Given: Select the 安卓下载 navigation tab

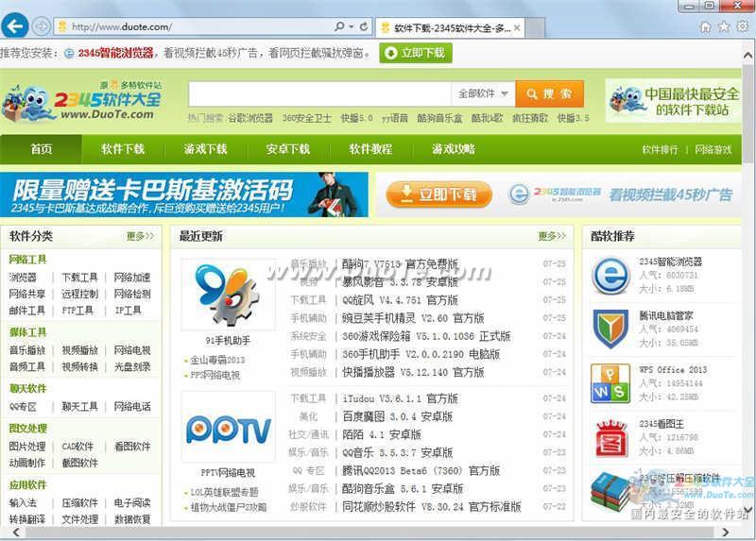Looking at the screenshot, I should coord(288,149).
